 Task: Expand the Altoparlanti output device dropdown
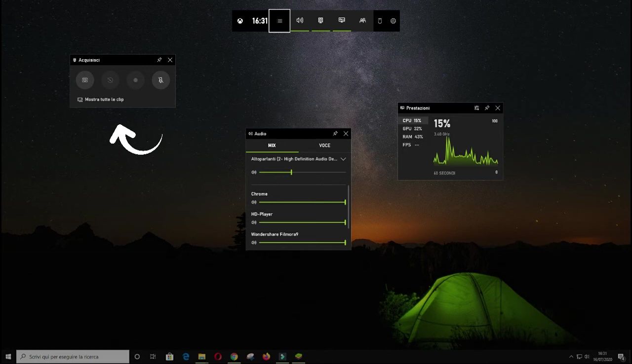[x=343, y=159]
